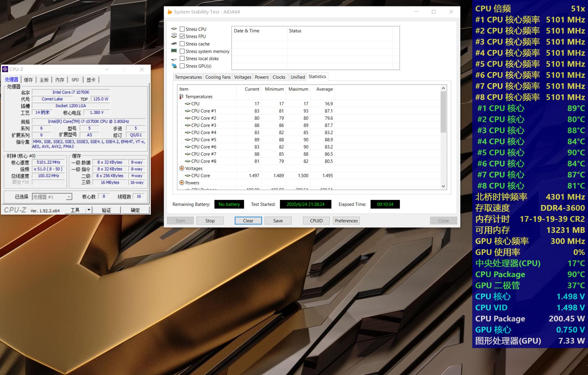The width and height of the screenshot is (588, 375).
Task: Click the AIDA64 flame icon in title bar
Action: click(x=169, y=12)
